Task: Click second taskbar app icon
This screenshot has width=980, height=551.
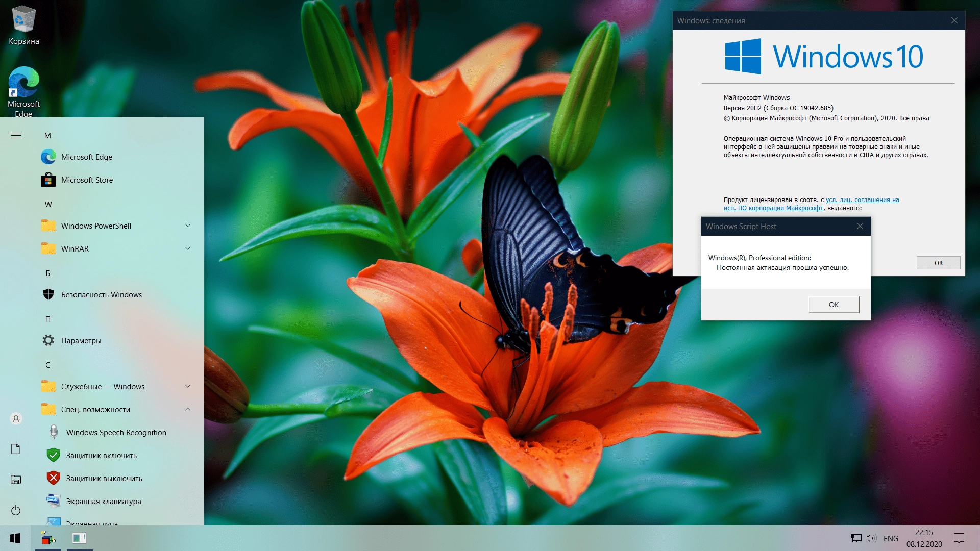Action: point(80,538)
